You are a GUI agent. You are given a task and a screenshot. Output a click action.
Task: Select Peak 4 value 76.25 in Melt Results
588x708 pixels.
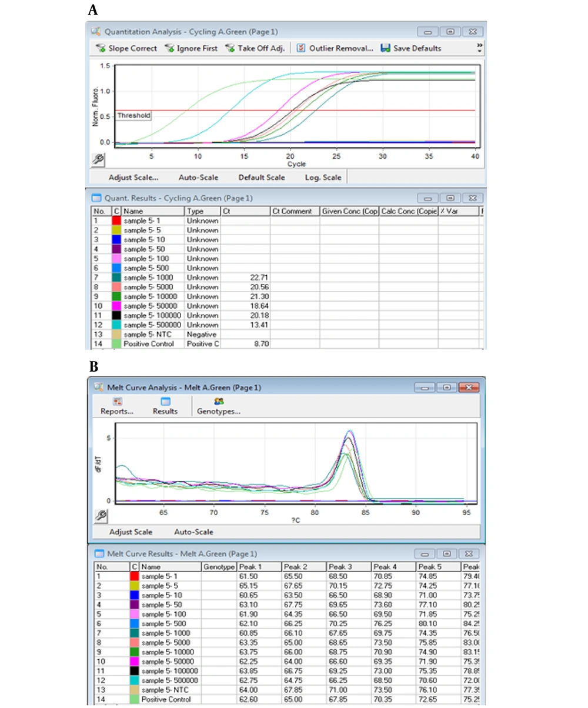tap(383, 624)
